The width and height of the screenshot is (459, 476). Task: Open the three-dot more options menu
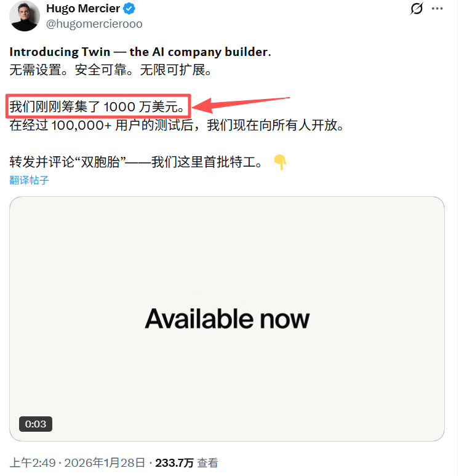(437, 9)
